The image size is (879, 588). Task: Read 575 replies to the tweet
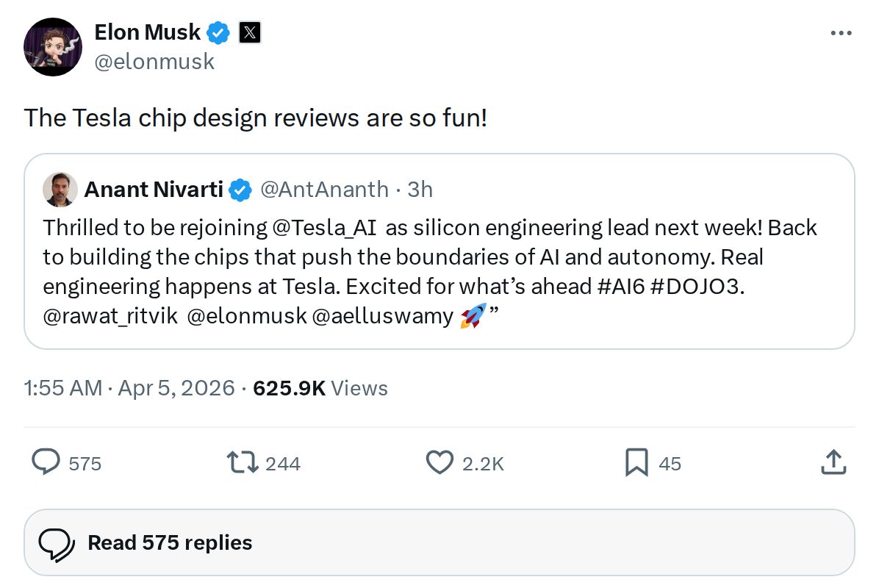point(170,542)
